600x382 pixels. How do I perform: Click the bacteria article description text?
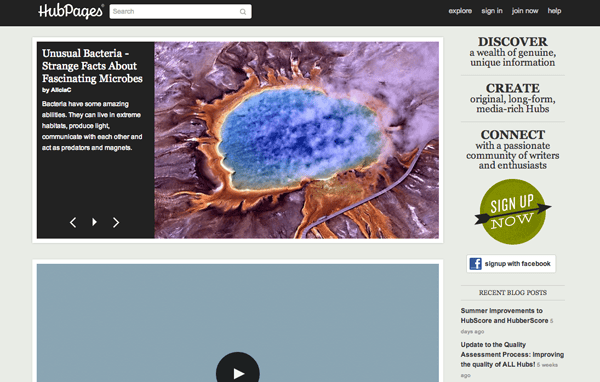(92, 126)
